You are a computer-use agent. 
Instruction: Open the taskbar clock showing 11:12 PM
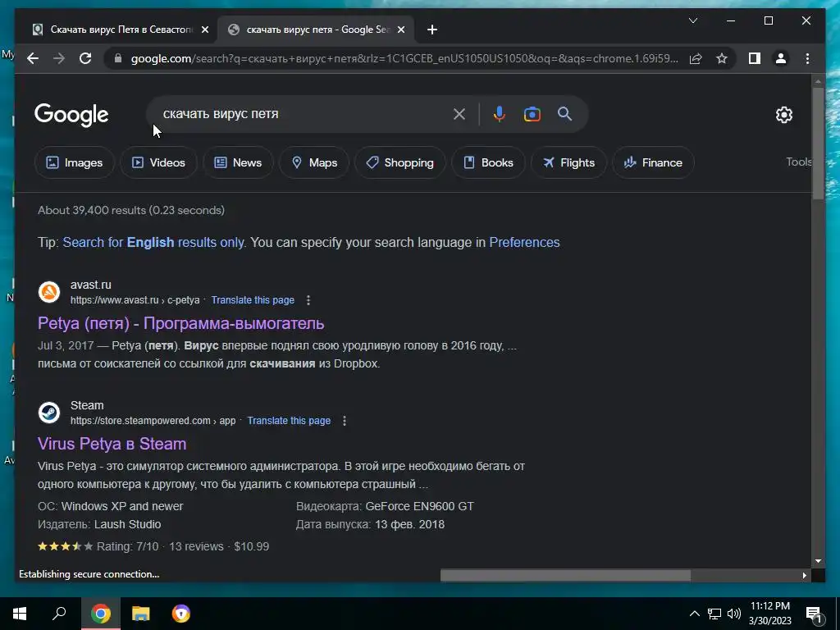769,614
